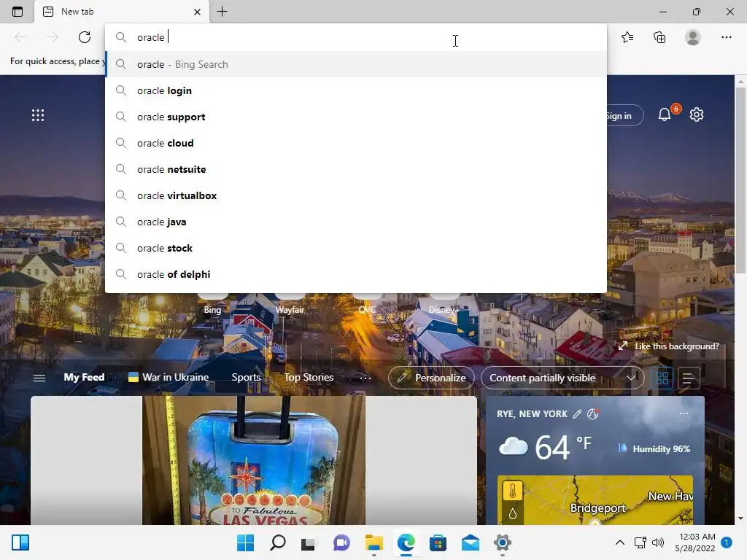Choose the oracle stock suggestion

click(x=356, y=248)
